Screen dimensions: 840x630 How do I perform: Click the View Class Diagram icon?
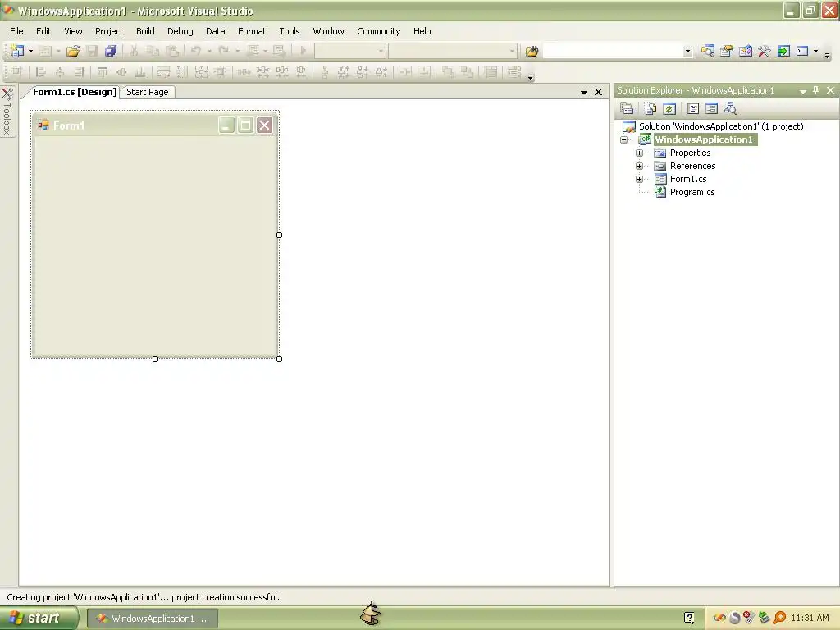tap(730, 109)
